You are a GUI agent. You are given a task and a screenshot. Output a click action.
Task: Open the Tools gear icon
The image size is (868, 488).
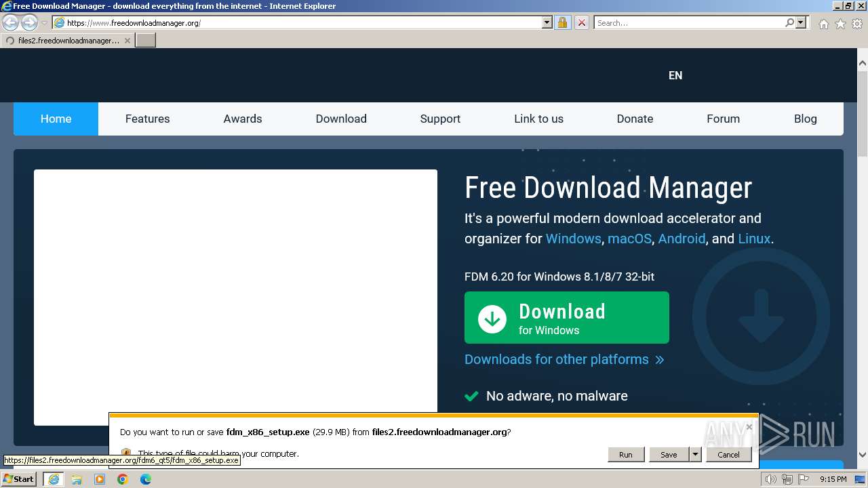pyautogui.click(x=857, y=24)
